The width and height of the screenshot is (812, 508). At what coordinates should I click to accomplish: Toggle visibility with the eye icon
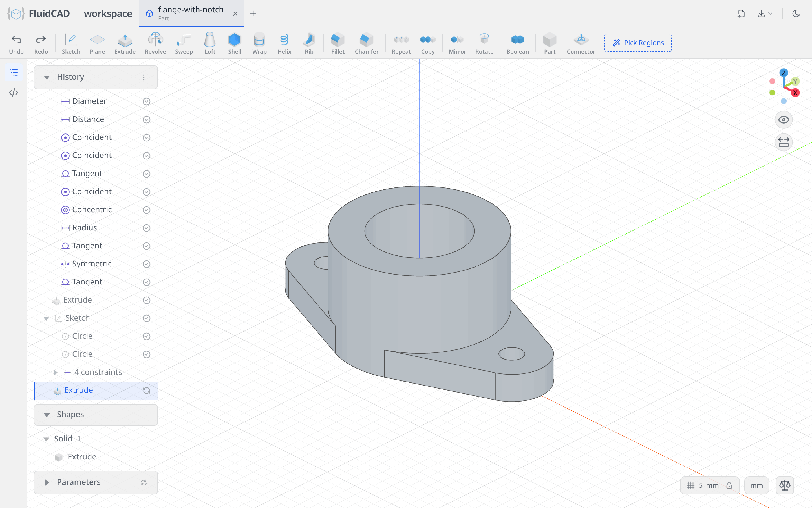tap(784, 120)
